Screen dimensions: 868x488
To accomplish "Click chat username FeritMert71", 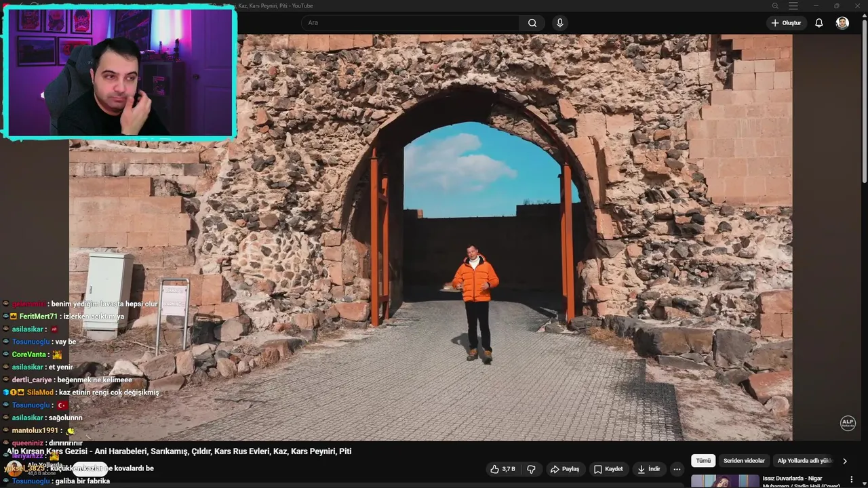I will [x=39, y=317].
